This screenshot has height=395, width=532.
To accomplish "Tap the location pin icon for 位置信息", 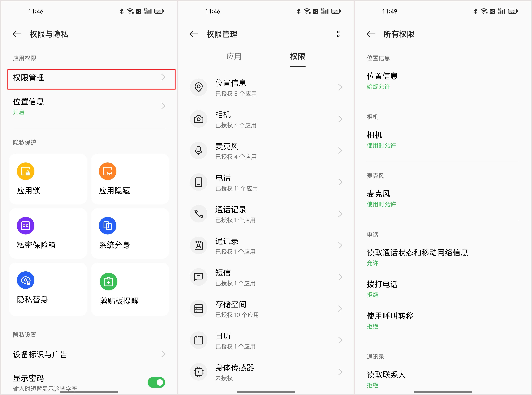I will tap(199, 87).
